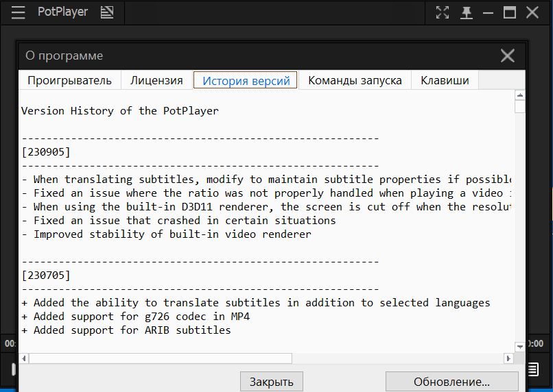Click the line 'When translating subtitles, modify to maintain'
This screenshot has width=553, height=392.
click(266, 180)
